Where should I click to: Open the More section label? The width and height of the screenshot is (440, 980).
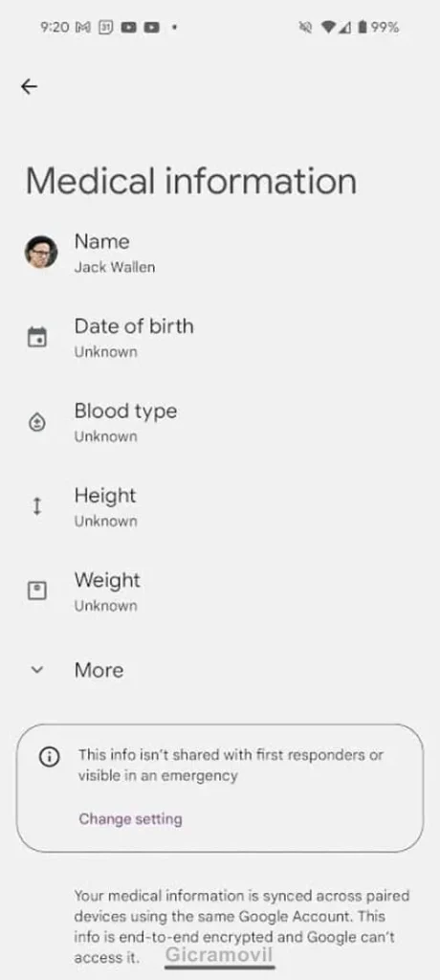(99, 670)
